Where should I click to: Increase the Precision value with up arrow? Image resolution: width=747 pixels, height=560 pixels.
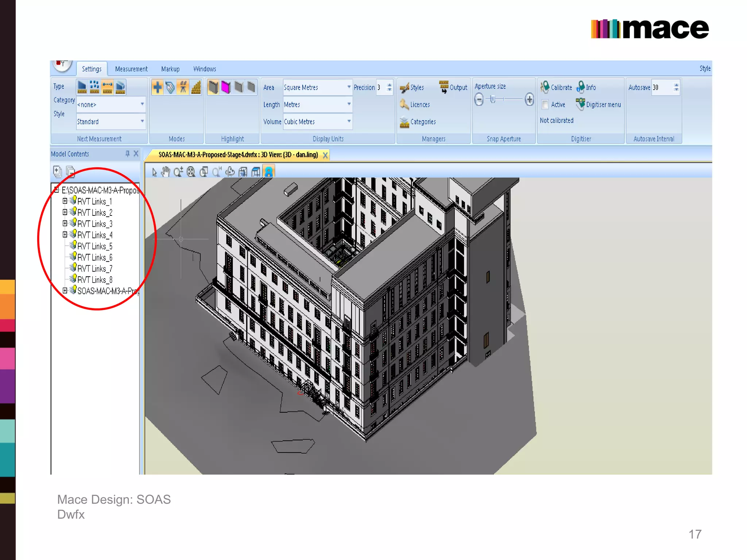coord(390,85)
